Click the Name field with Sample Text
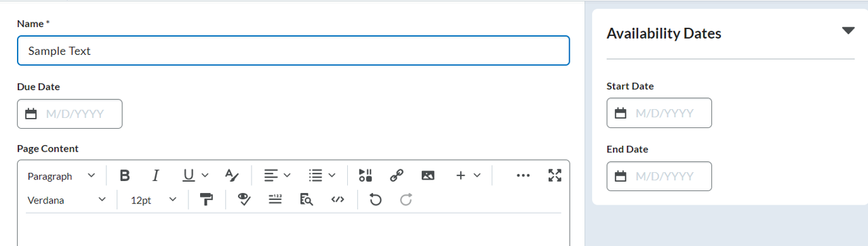This screenshot has width=868, height=246. point(293,51)
